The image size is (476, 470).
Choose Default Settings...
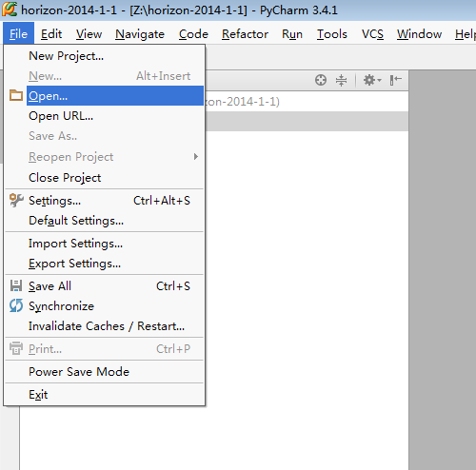[x=104, y=221]
